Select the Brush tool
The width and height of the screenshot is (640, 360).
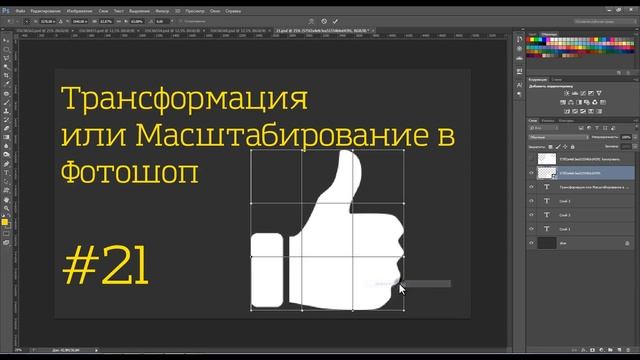tap(6, 102)
